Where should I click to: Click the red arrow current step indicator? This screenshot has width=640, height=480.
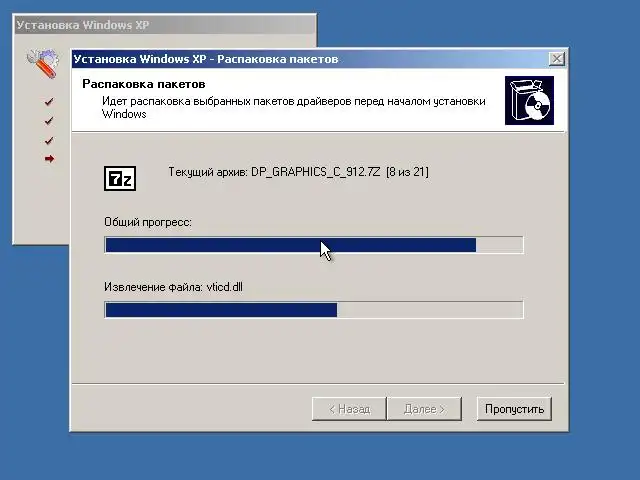point(49,159)
